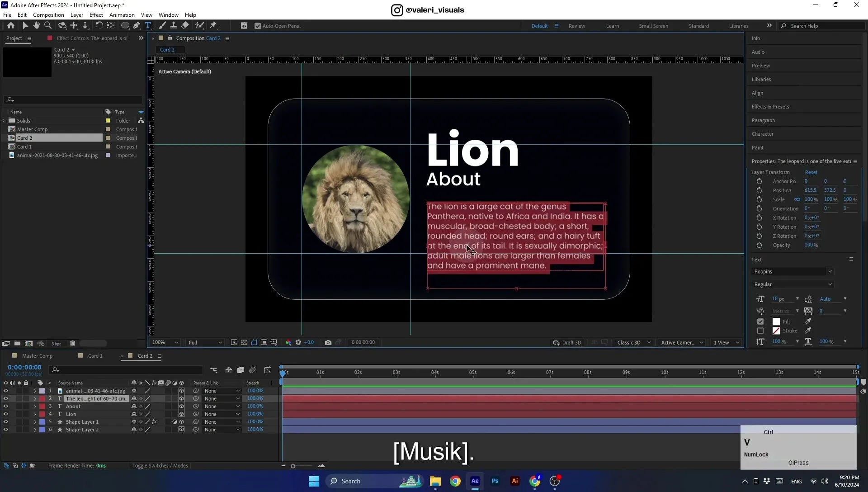Toggle the Fill checkbox in Text properties

click(760, 322)
